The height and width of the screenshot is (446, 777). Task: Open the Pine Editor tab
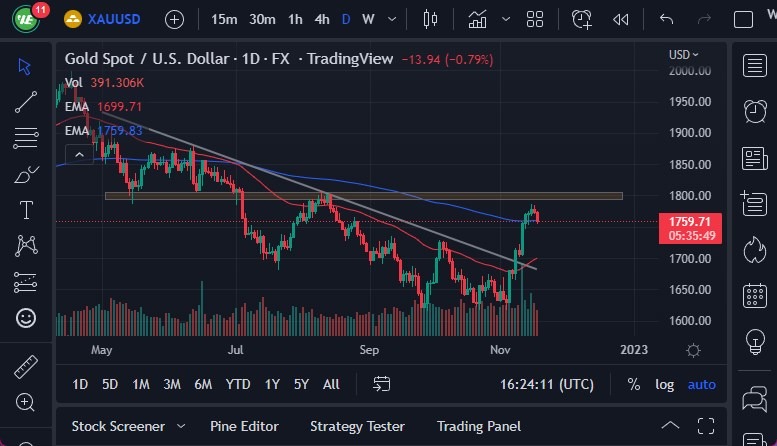pos(244,426)
